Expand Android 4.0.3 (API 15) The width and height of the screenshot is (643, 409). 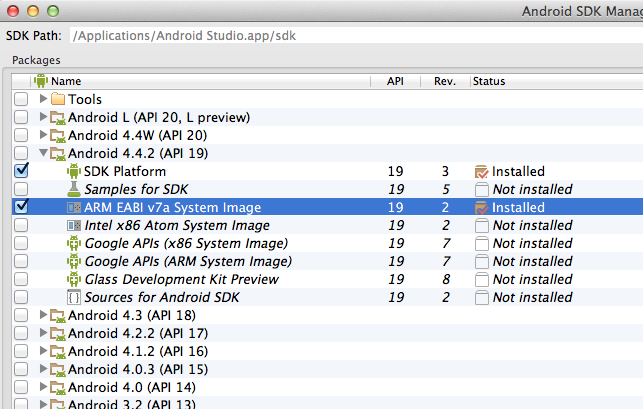(x=43, y=369)
